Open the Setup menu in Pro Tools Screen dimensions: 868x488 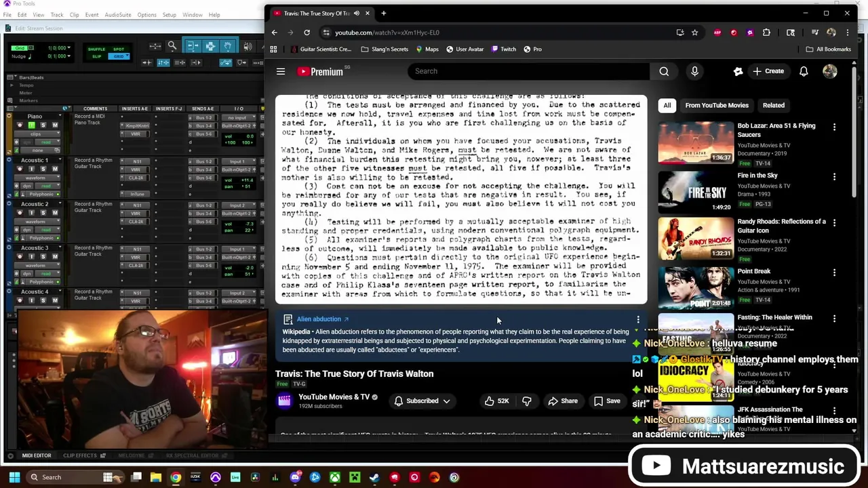[x=169, y=15]
